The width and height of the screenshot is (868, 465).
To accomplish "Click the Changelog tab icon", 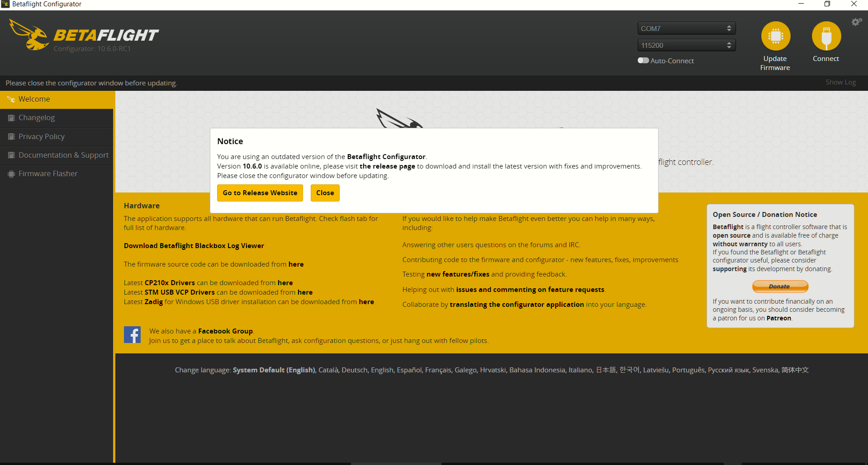I will (11, 118).
